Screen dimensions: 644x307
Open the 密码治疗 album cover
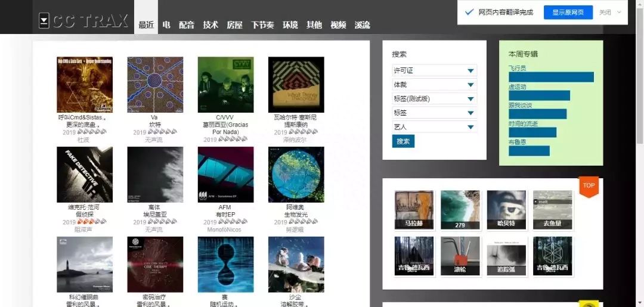click(x=155, y=264)
